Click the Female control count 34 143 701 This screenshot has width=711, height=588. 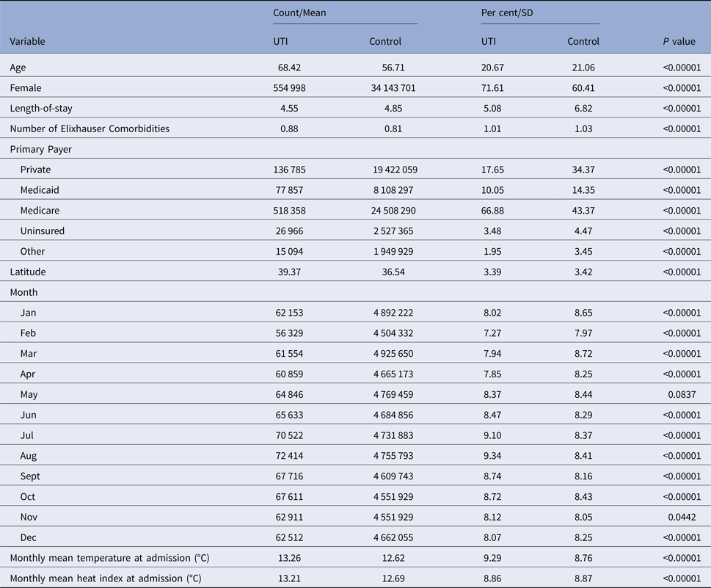tap(385, 88)
